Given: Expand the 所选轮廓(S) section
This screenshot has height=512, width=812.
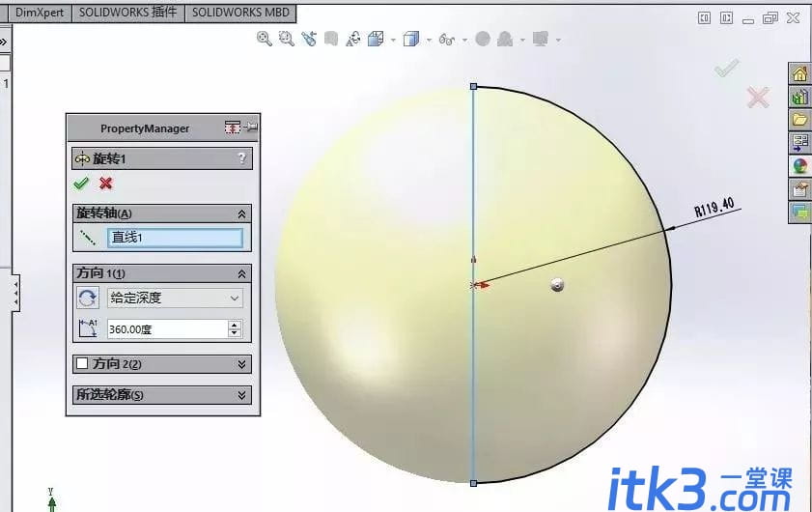Looking at the screenshot, I should 241,395.
